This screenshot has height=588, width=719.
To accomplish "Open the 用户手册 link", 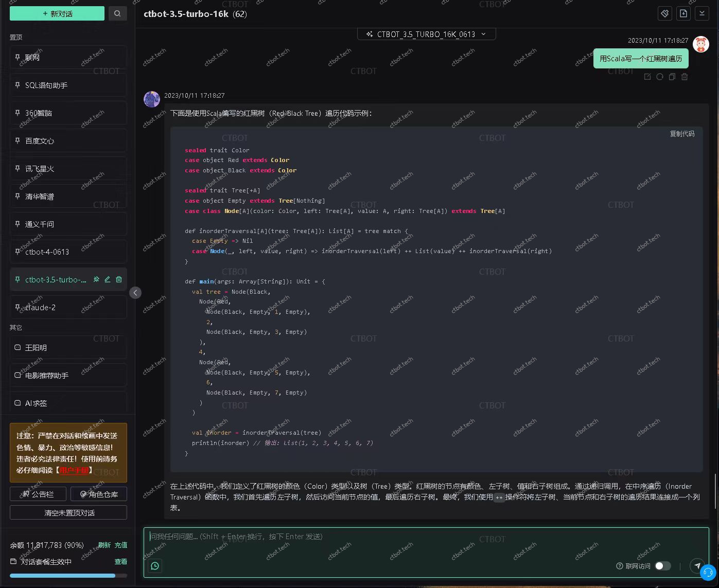I will pos(74,470).
